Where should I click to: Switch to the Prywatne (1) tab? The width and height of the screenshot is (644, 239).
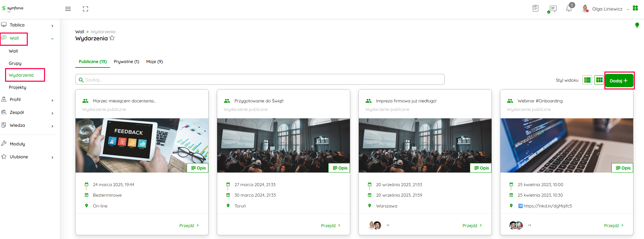[126, 62]
